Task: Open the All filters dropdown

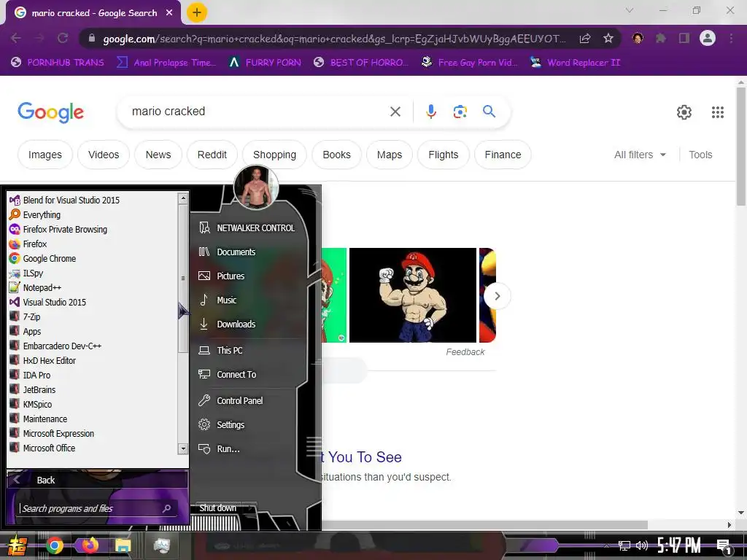Action: [640, 155]
